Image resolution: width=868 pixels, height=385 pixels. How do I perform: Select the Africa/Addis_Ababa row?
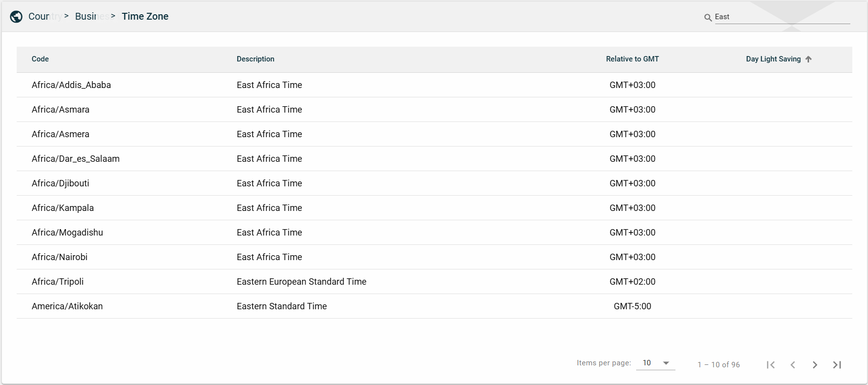click(x=71, y=85)
